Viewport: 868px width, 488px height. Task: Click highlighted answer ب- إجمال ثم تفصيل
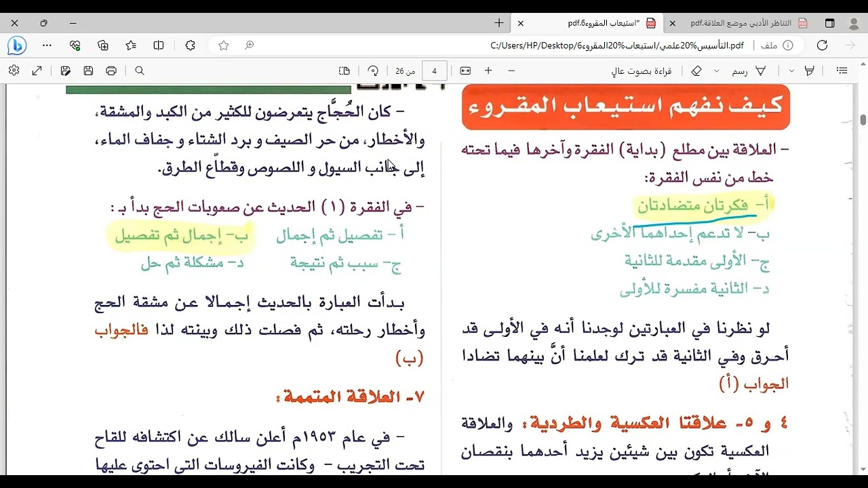click(x=182, y=235)
